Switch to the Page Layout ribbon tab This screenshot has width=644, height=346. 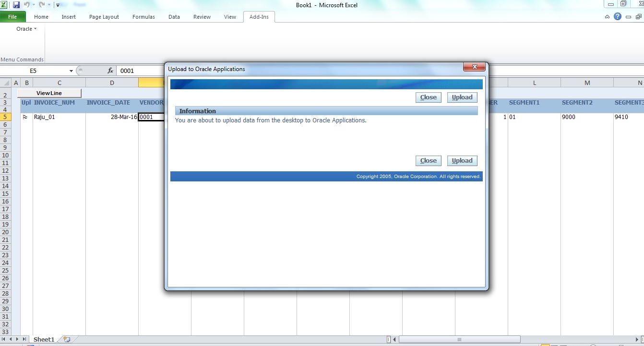(x=104, y=17)
